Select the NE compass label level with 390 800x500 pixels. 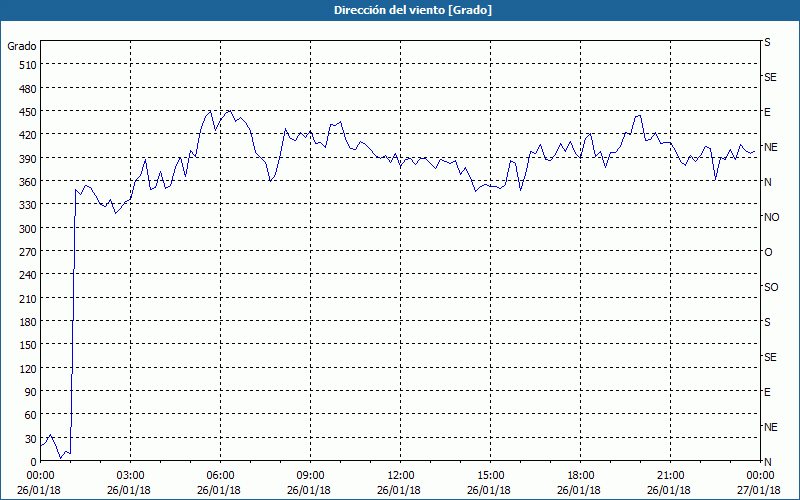(x=770, y=147)
